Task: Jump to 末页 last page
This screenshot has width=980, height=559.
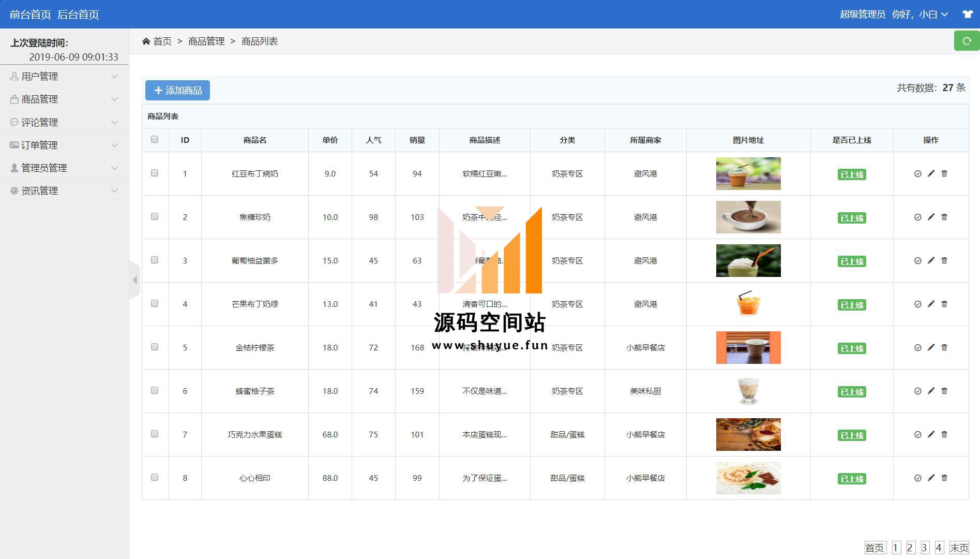Action: pos(959,548)
